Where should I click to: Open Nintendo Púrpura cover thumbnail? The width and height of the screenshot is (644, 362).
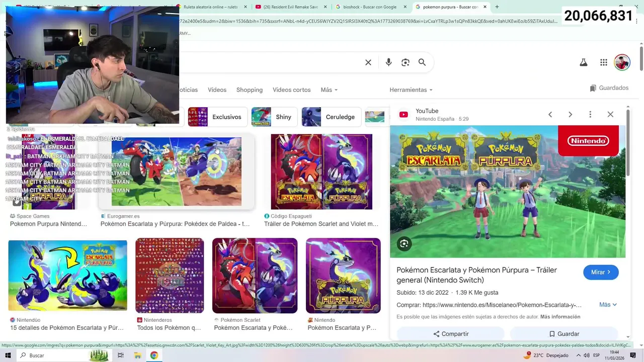click(343, 276)
